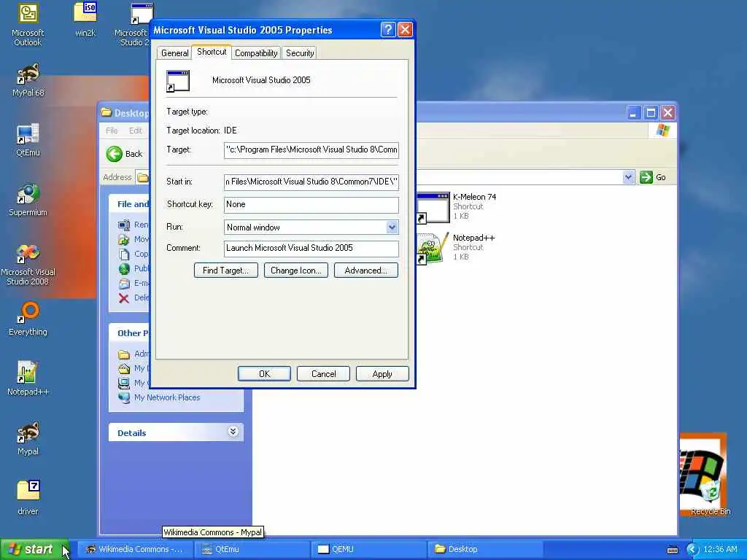This screenshot has width=747, height=560.
Task: Click the Shortcut key field
Action: click(311, 204)
